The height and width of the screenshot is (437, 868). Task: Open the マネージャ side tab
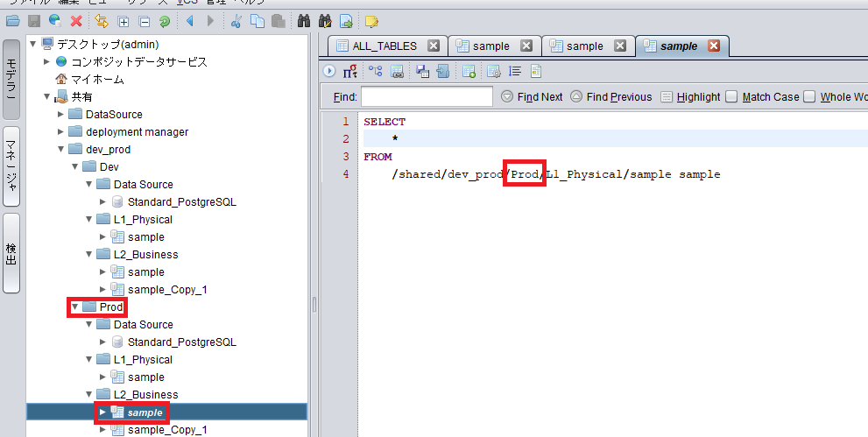(11, 166)
